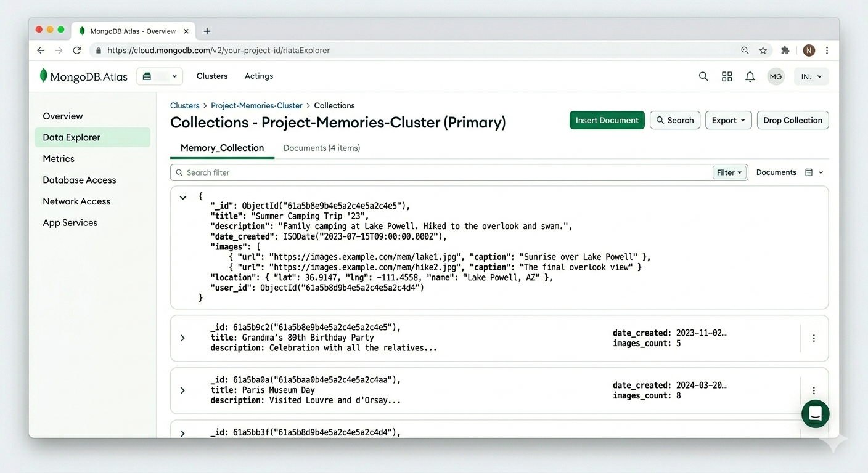Open the chat support bubble
Viewport: 868px width, 473px height.
click(815, 414)
